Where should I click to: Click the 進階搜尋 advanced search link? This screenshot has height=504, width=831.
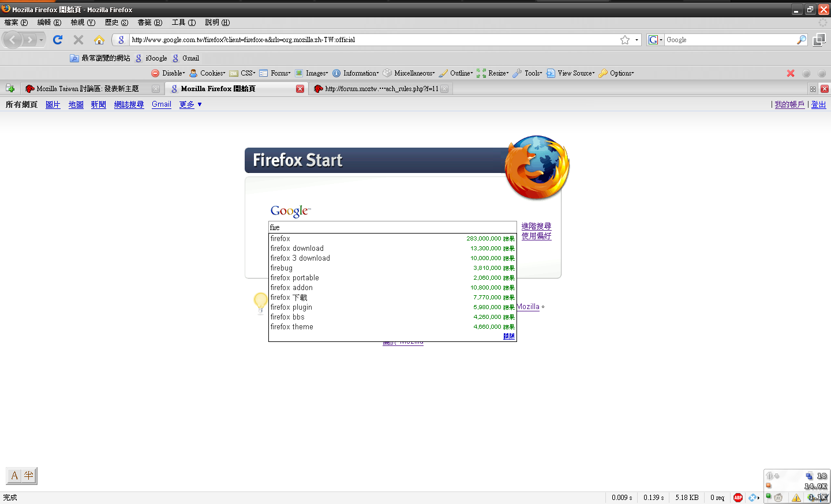tap(537, 226)
